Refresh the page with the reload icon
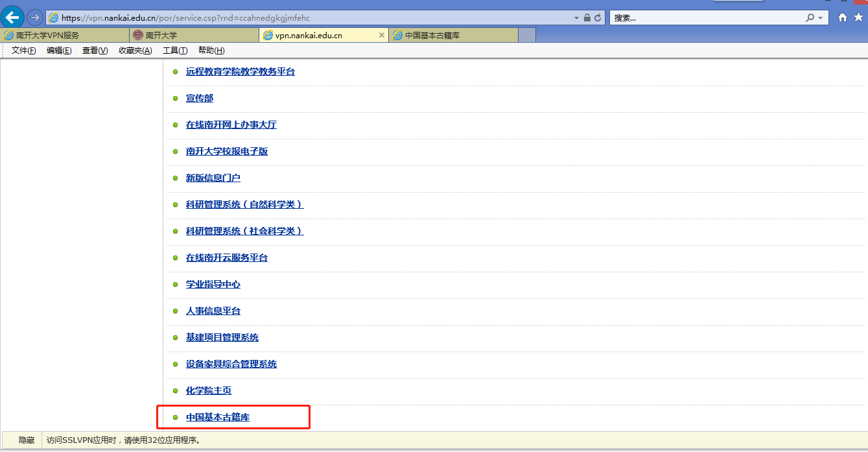868x452 pixels. tap(598, 18)
